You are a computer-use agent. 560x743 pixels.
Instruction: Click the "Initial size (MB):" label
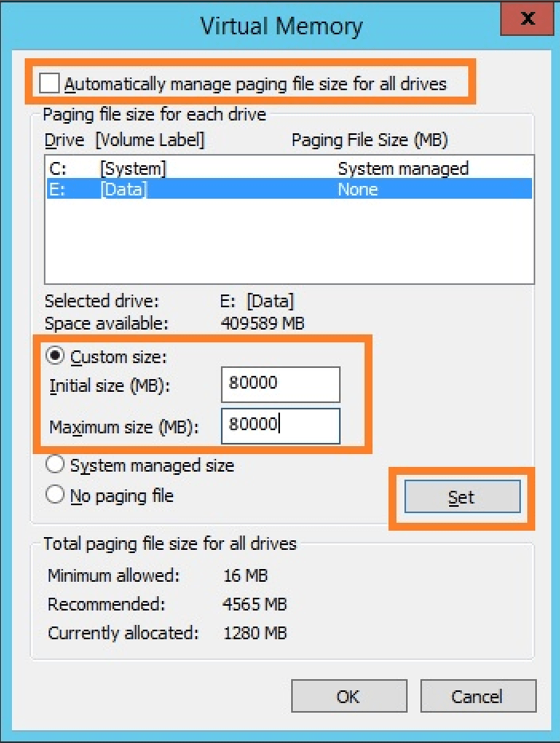pos(110,385)
